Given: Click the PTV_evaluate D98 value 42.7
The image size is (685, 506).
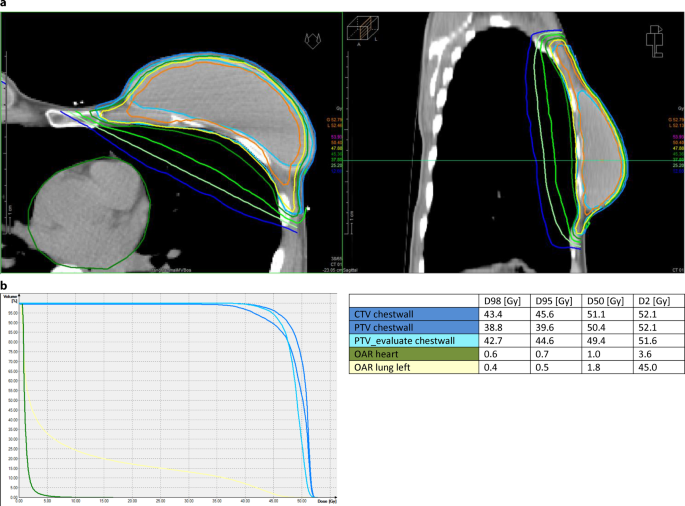Looking at the screenshot, I should click(x=493, y=340).
